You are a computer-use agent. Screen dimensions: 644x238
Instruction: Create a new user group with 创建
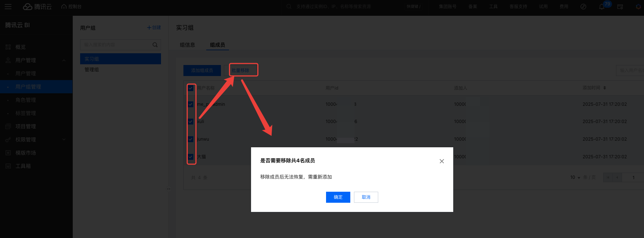[x=154, y=28]
